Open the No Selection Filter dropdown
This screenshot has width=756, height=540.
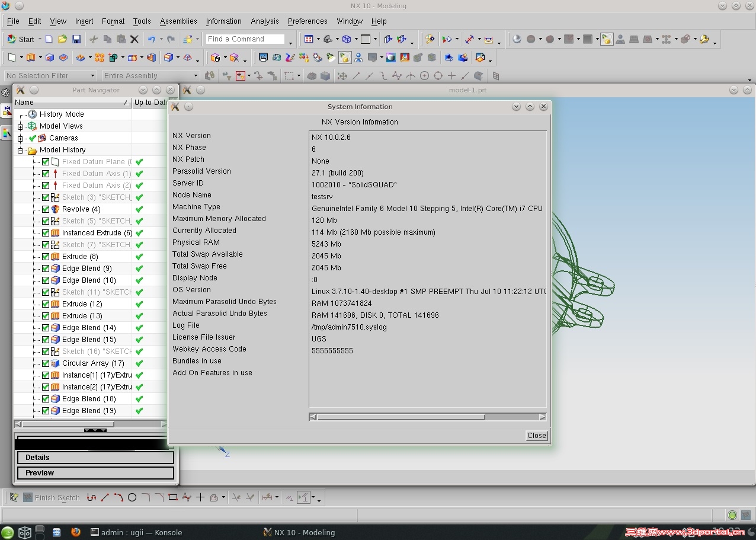50,76
